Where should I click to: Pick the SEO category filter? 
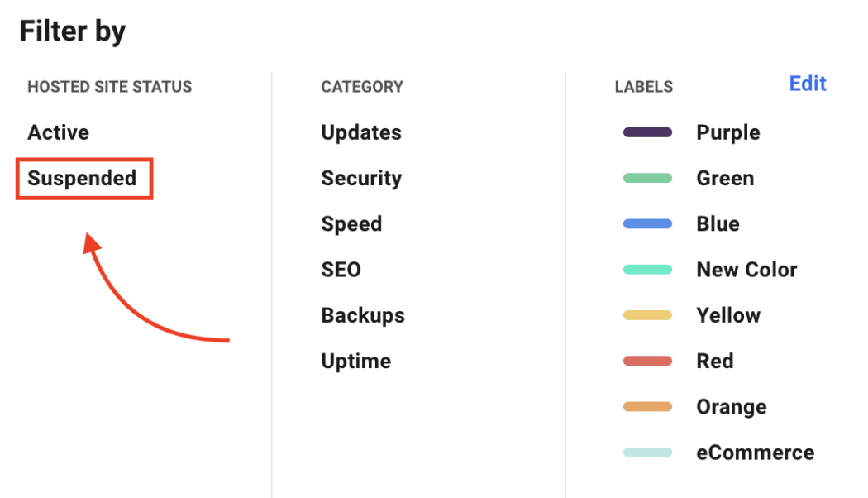pyautogui.click(x=341, y=270)
